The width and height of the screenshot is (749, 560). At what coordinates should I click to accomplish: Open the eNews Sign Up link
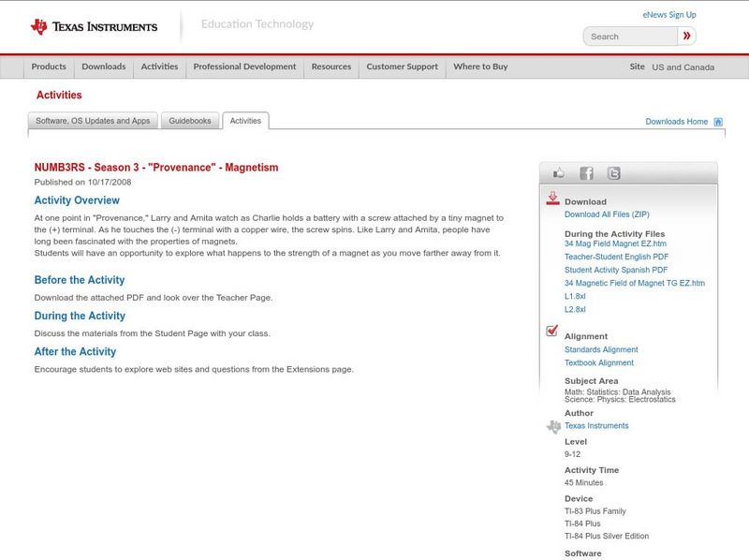tap(669, 15)
